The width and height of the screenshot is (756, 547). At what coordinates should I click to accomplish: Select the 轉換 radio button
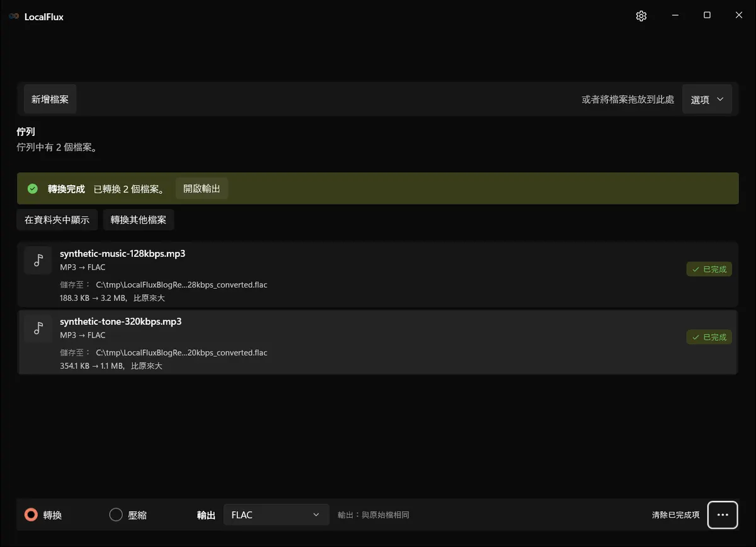[31, 515]
